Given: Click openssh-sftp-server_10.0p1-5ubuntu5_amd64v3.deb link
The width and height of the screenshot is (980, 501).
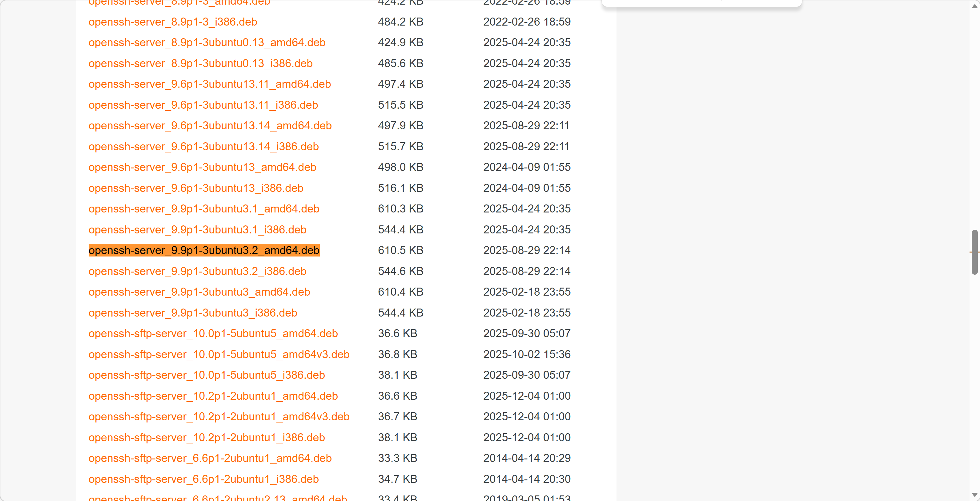Looking at the screenshot, I should point(219,354).
